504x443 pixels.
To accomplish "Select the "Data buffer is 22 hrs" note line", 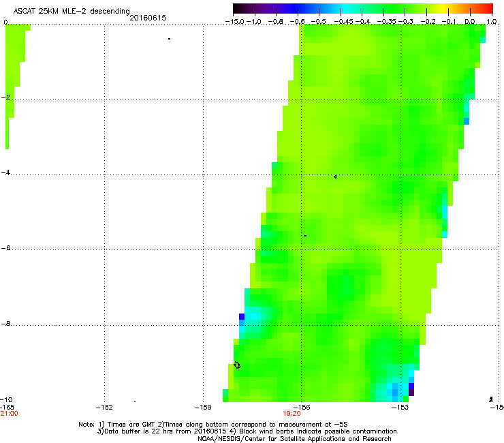I will click(247, 431).
